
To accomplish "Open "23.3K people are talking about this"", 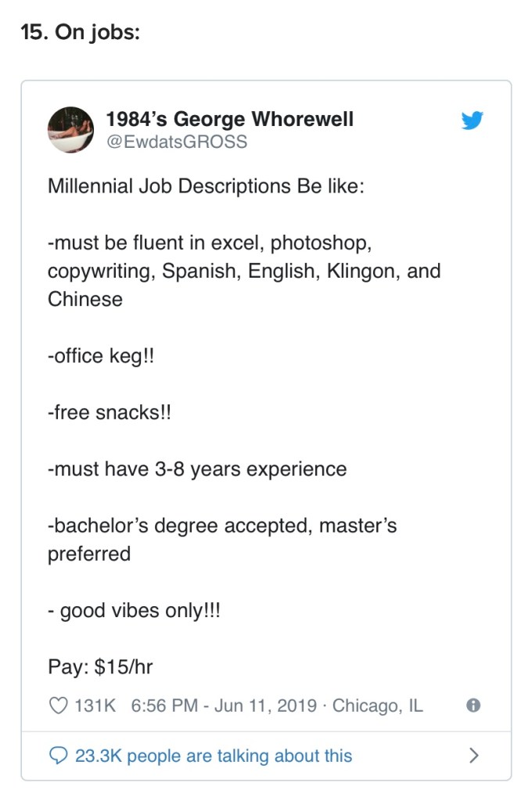I will [213, 756].
